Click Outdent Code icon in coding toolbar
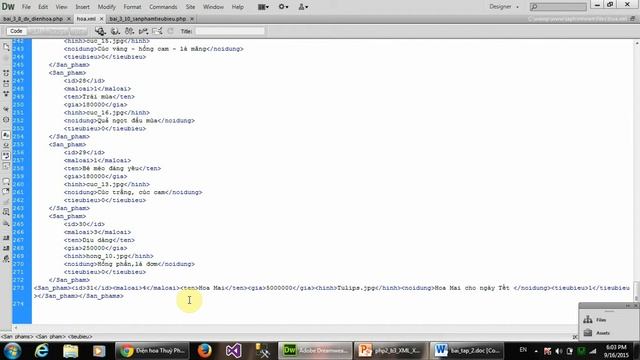Viewport: 640px width, 360px height. point(6,248)
